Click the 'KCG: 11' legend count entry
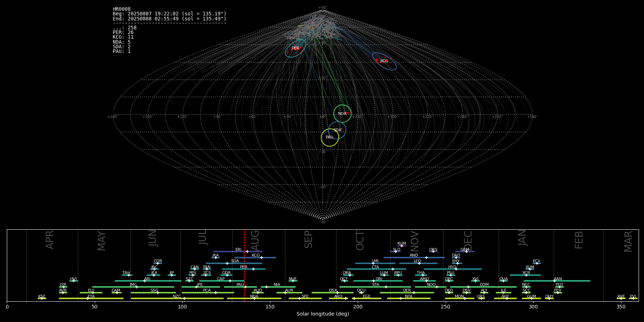This screenshot has width=644, height=322. click(123, 37)
